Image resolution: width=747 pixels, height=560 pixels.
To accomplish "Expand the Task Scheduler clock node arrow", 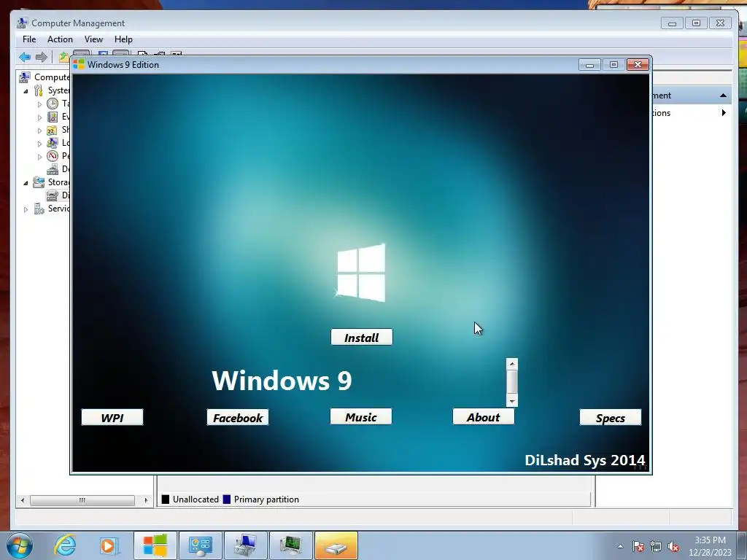I will pos(39,104).
